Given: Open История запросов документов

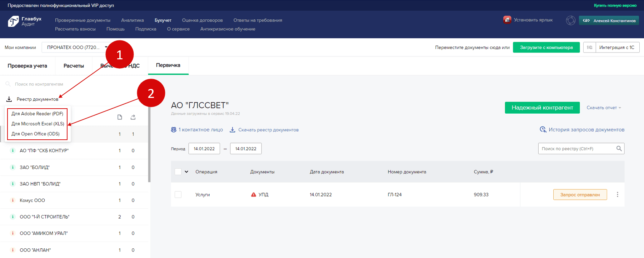Looking at the screenshot, I should [x=586, y=129].
